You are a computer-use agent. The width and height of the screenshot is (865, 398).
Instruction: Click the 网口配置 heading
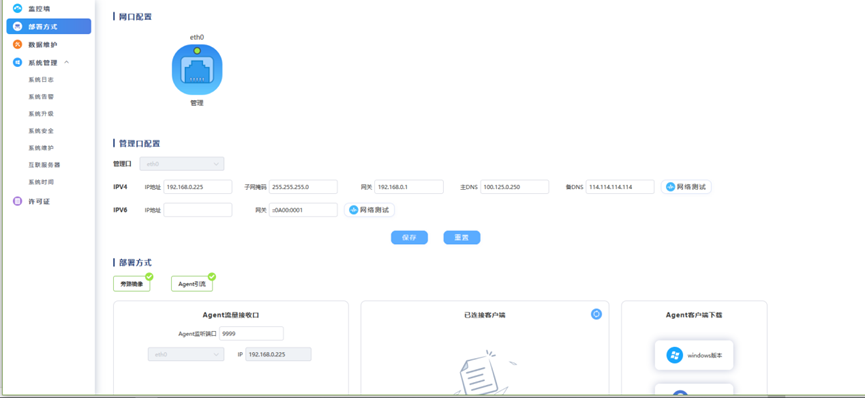click(x=136, y=17)
